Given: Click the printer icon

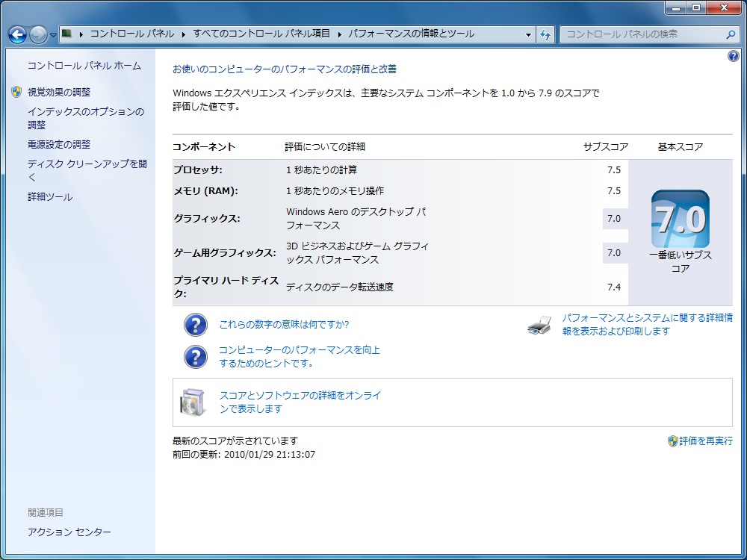Looking at the screenshot, I should click(540, 326).
